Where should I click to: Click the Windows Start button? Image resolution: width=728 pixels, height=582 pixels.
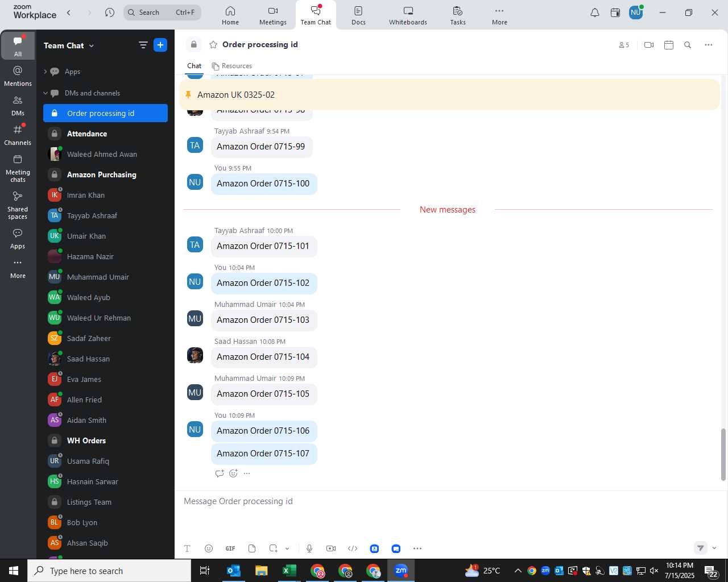pyautogui.click(x=14, y=571)
